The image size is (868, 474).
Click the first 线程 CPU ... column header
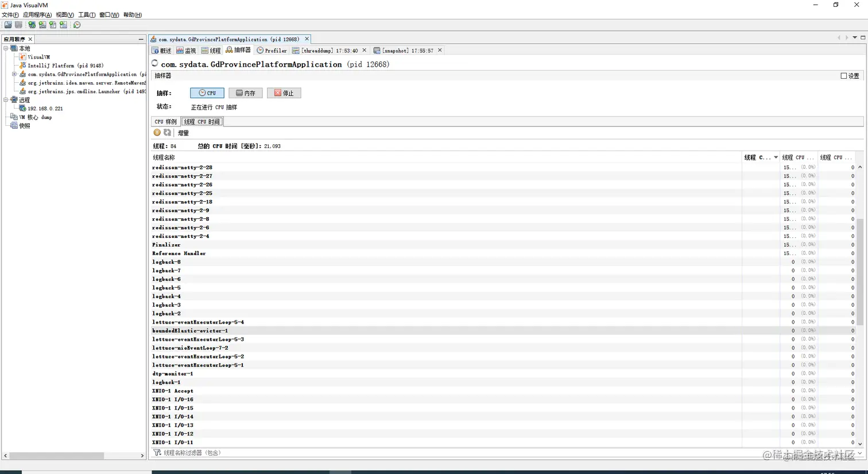tap(799, 157)
